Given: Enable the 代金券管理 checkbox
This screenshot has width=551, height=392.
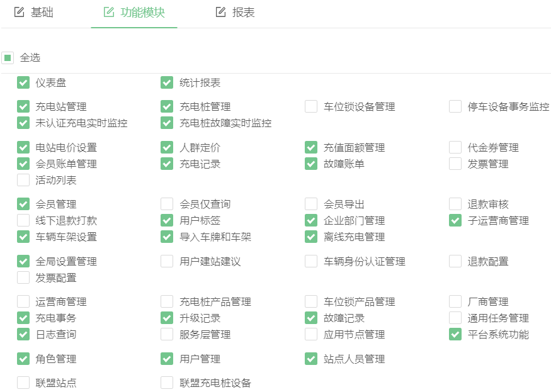Looking at the screenshot, I should pos(455,147).
